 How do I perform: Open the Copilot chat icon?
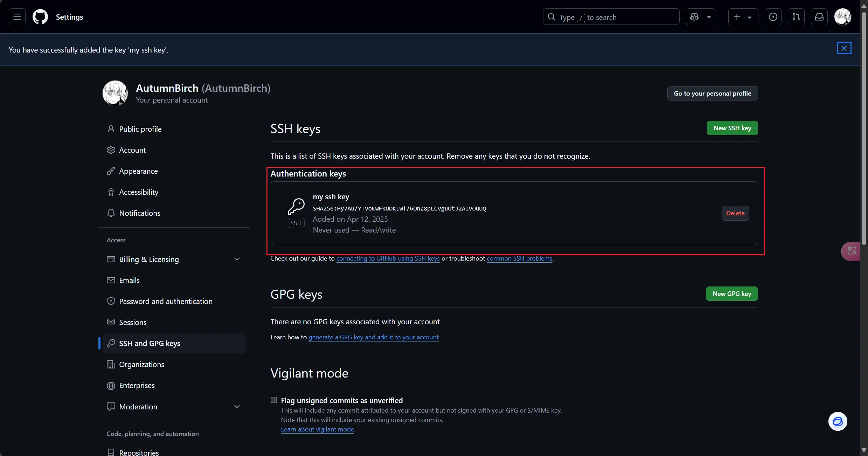pos(694,17)
